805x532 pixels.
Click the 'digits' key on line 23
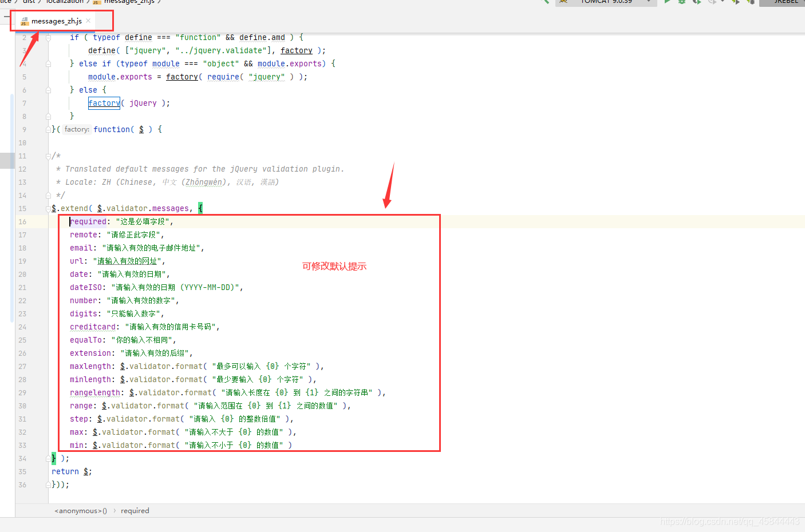84,314
